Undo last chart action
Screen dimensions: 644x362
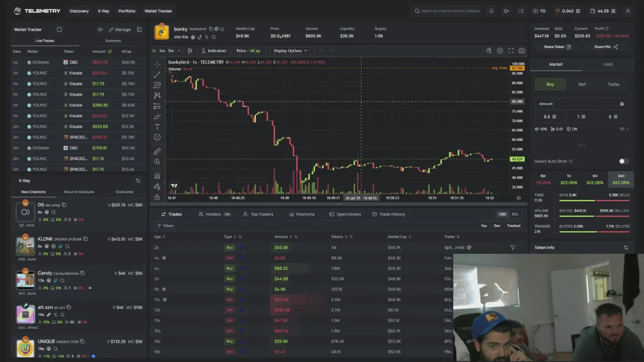[x=321, y=51]
